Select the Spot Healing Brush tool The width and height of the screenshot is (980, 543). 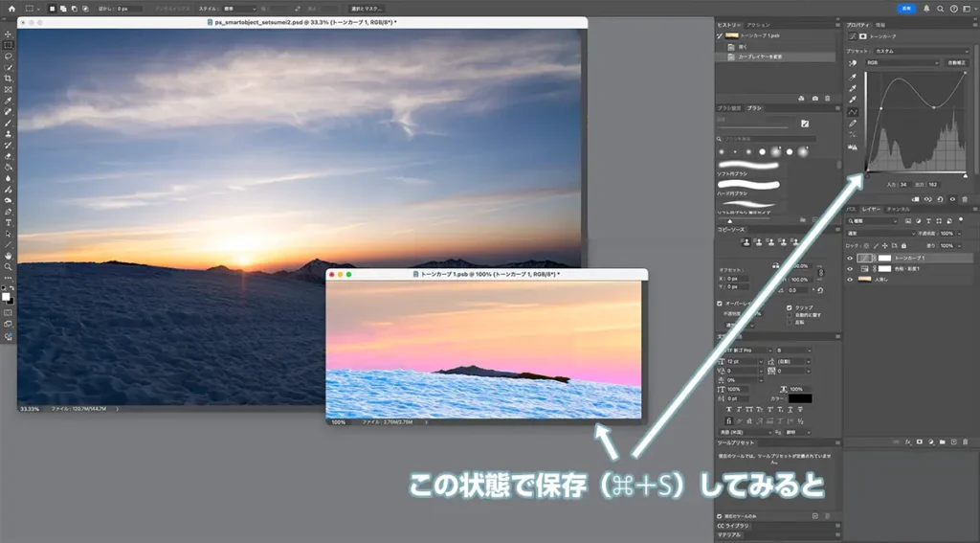[x=8, y=112]
